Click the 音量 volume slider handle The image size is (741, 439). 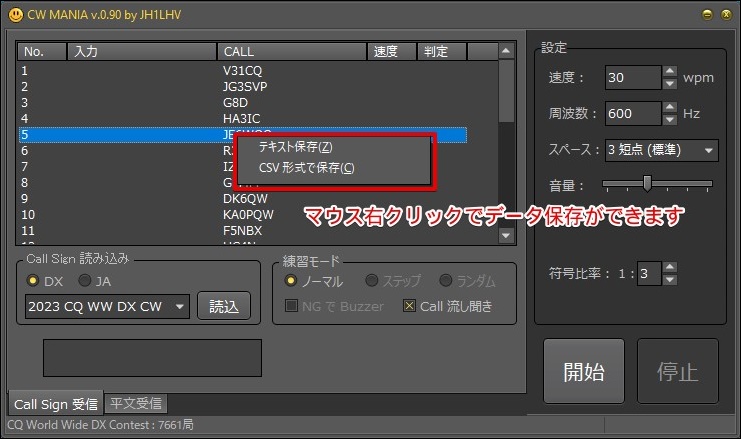(647, 183)
